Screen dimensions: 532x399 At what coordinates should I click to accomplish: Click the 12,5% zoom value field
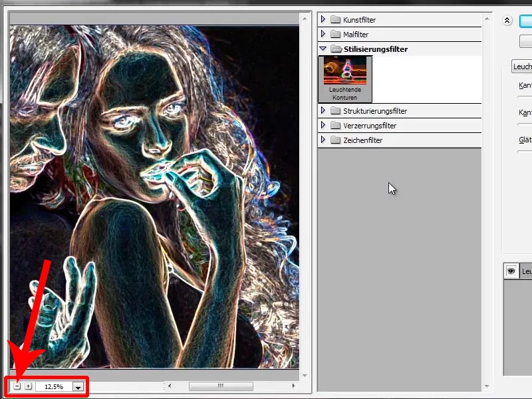54,387
